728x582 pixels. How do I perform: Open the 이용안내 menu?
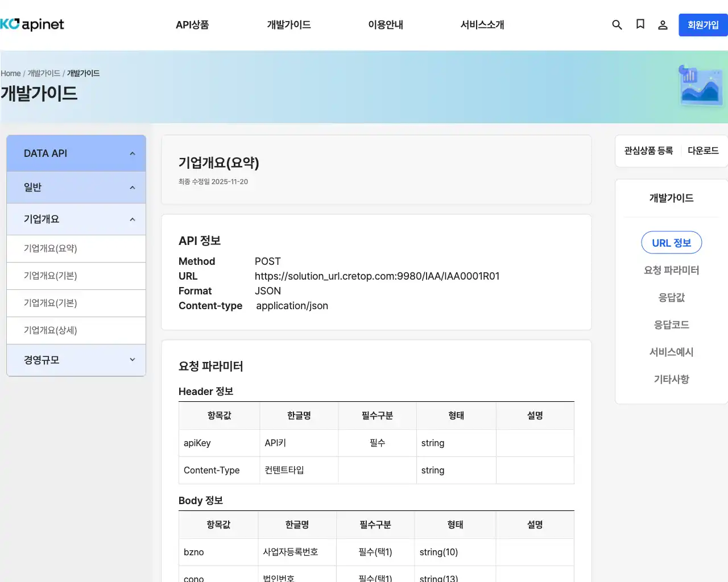click(x=385, y=24)
